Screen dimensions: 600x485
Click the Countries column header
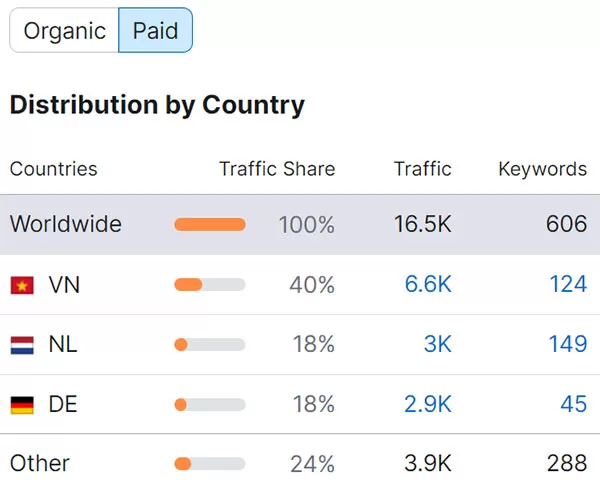tap(54, 169)
